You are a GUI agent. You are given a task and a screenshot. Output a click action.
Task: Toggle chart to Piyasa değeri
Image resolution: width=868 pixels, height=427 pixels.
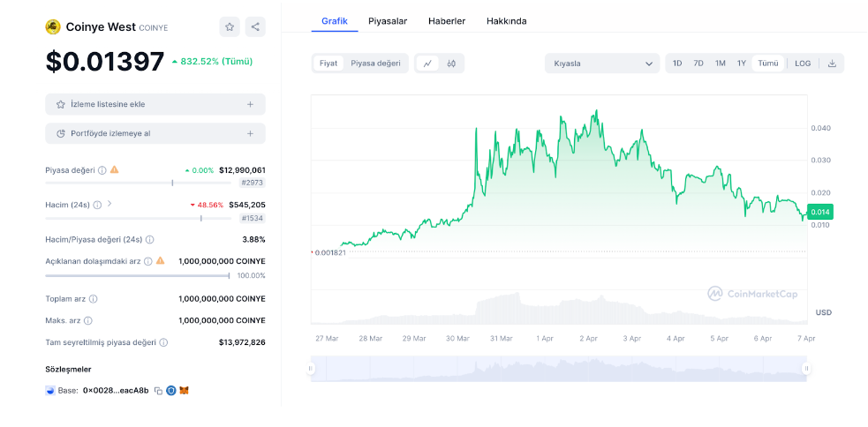(375, 64)
